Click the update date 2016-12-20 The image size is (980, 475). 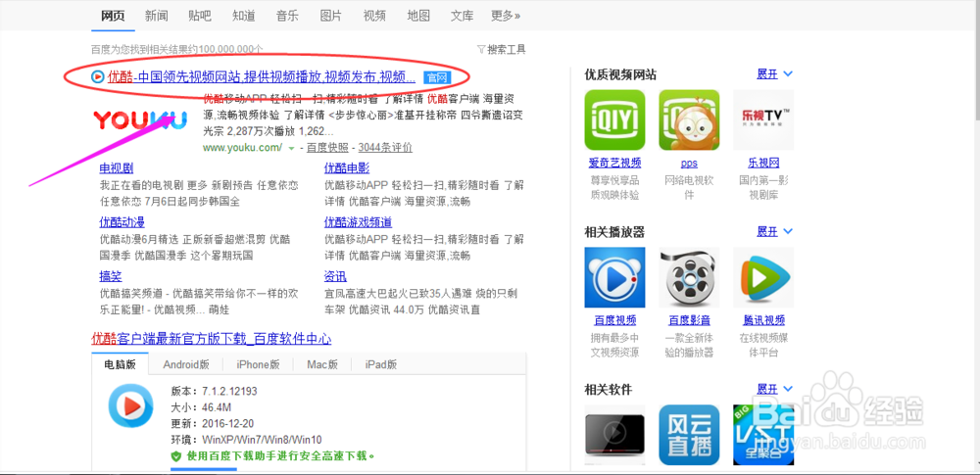228,424
